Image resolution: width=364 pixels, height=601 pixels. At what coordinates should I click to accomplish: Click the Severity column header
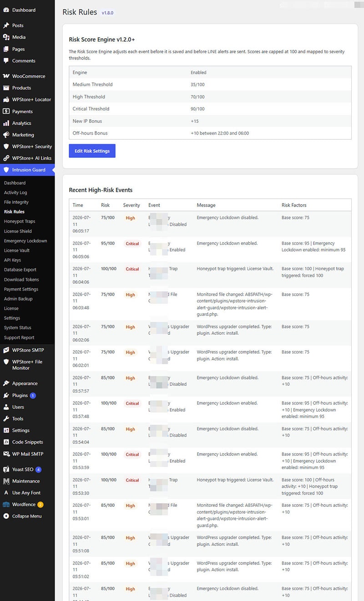click(x=131, y=205)
